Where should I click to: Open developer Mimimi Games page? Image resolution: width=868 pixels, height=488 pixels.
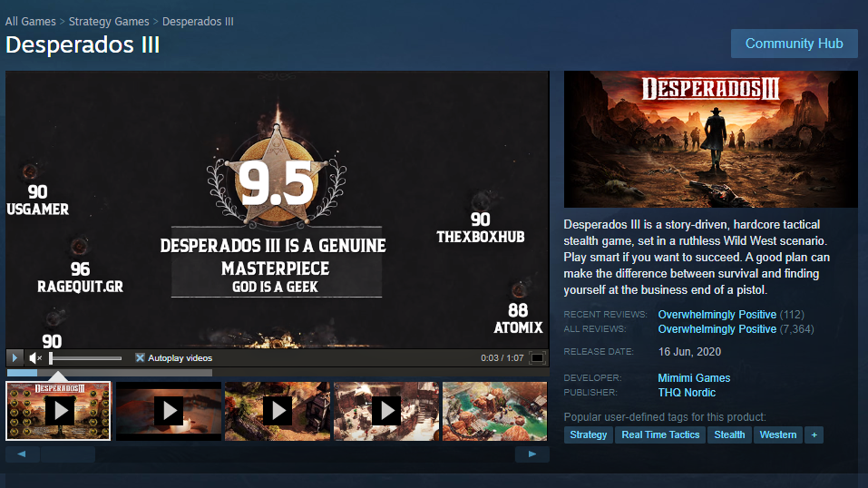[694, 377]
